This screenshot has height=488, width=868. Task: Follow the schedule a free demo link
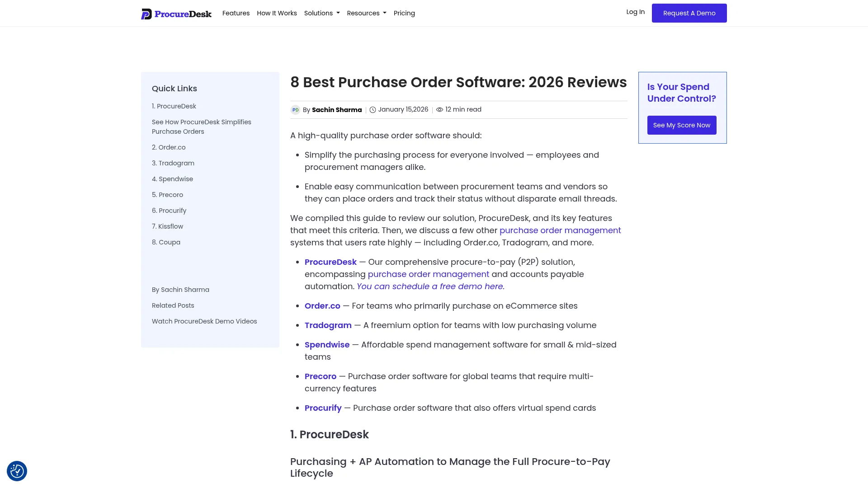tap(430, 286)
